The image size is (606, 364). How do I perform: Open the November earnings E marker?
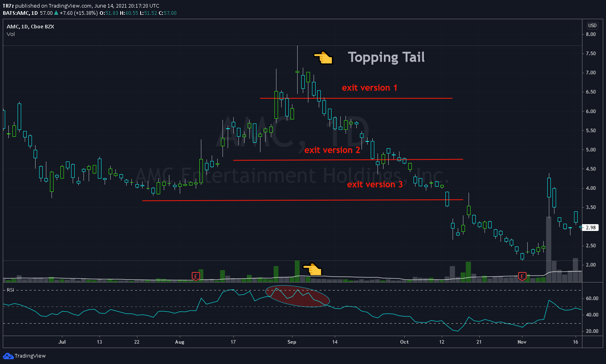(x=522, y=276)
